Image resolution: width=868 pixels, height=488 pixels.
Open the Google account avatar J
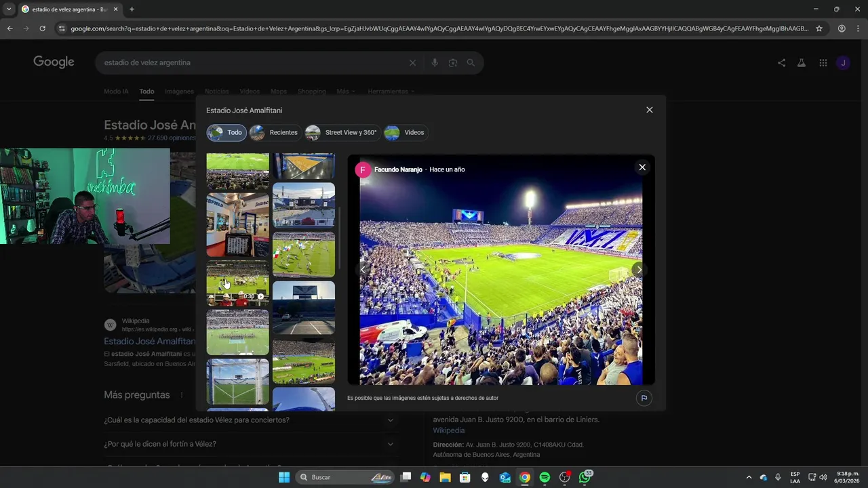pos(843,63)
